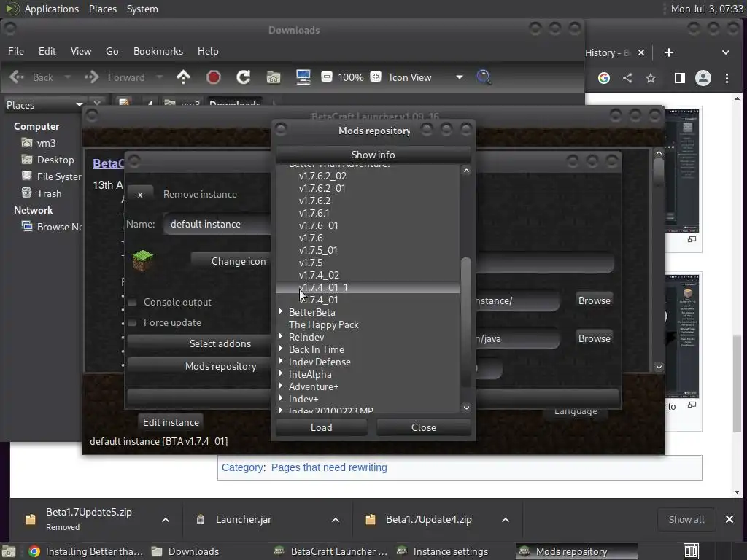
Task: Open the Applications panel menu
Action: [52, 9]
